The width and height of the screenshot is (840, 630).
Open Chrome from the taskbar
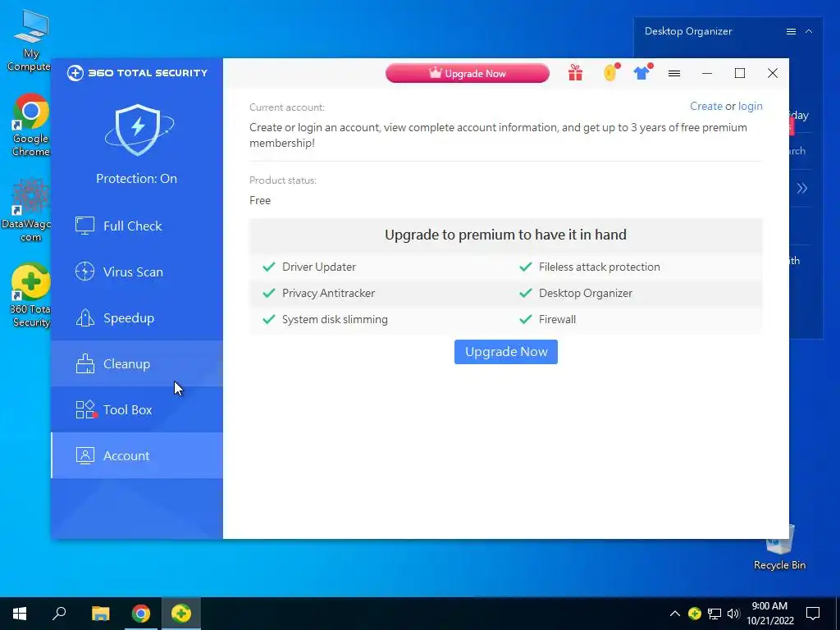tap(141, 614)
